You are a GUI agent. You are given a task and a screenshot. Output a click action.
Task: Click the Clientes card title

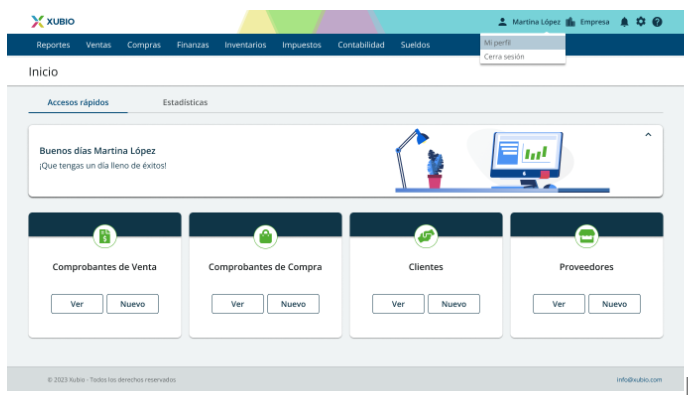[x=426, y=267]
